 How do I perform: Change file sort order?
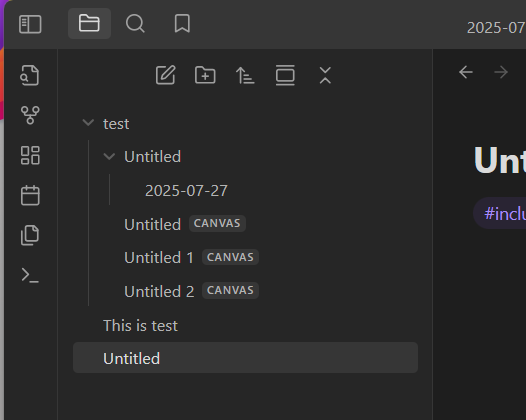(245, 75)
